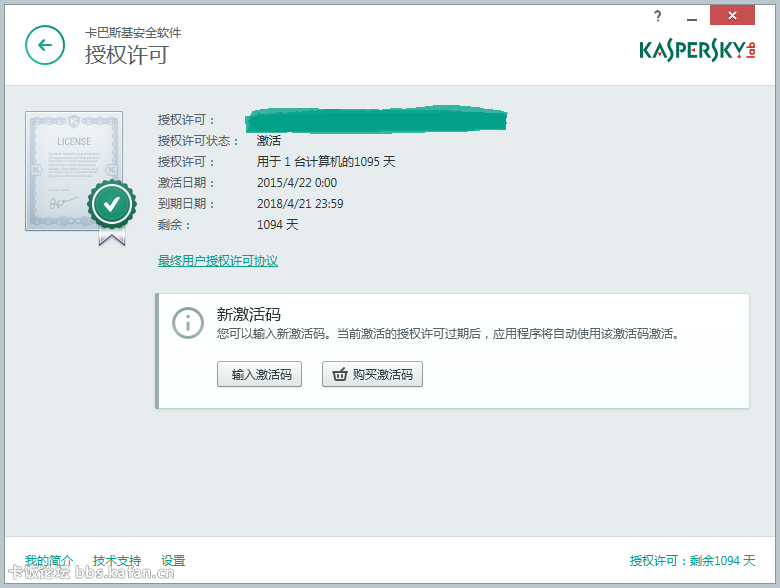Screen dimensions: 780x588
Task: Click the 授权许可状态： label
Action: [198, 141]
